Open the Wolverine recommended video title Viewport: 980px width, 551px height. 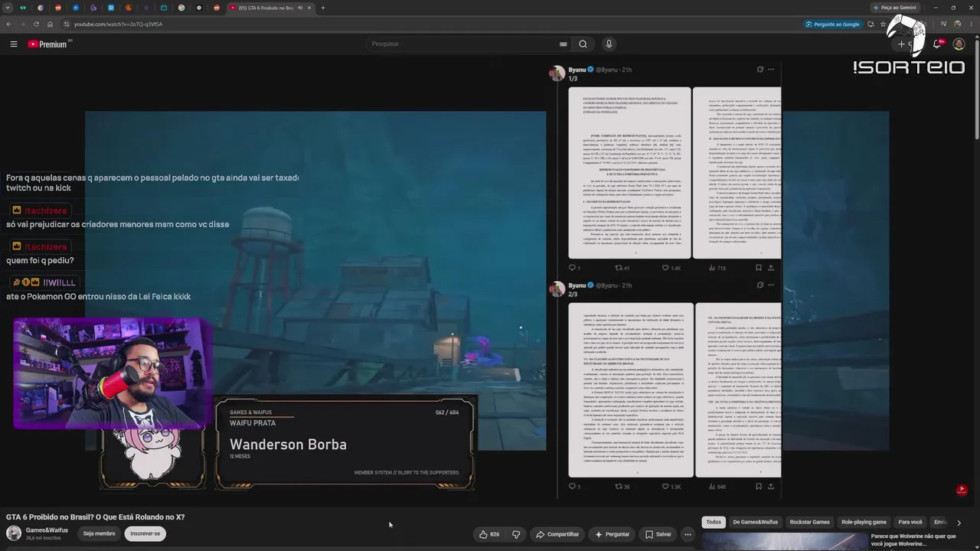pos(913,540)
